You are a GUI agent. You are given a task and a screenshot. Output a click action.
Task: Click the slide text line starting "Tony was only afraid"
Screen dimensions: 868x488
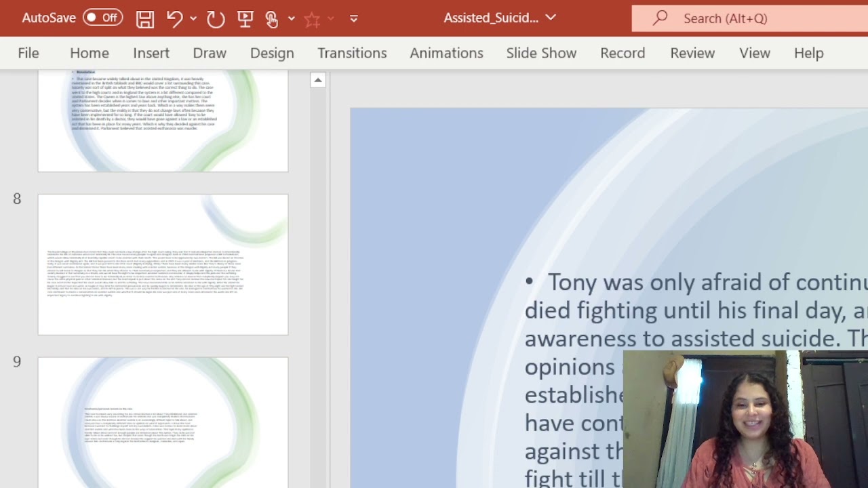[707, 282]
